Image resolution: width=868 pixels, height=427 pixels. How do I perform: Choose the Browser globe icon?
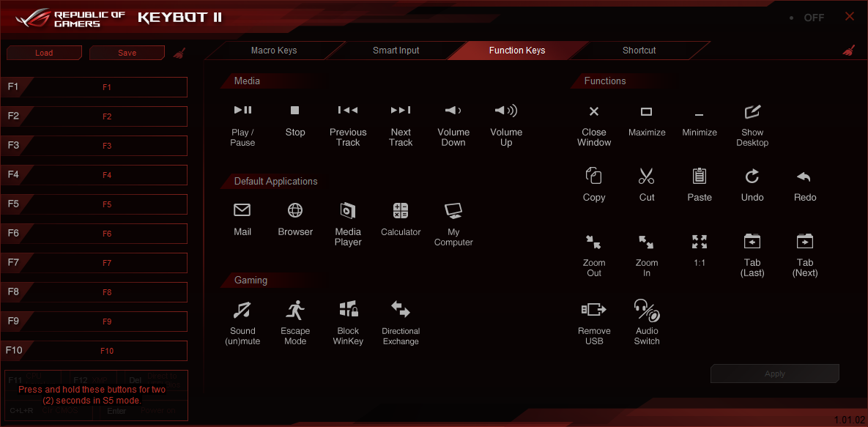pos(295,210)
